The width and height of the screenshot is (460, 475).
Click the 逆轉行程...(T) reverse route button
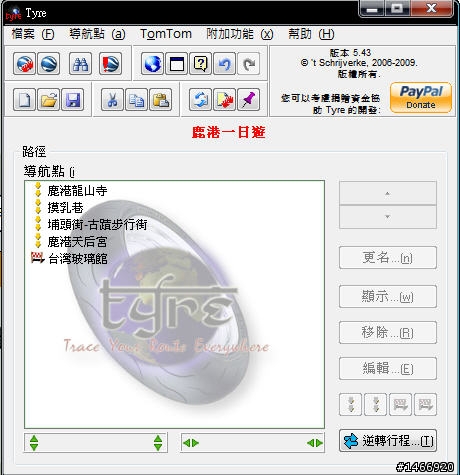[388, 441]
